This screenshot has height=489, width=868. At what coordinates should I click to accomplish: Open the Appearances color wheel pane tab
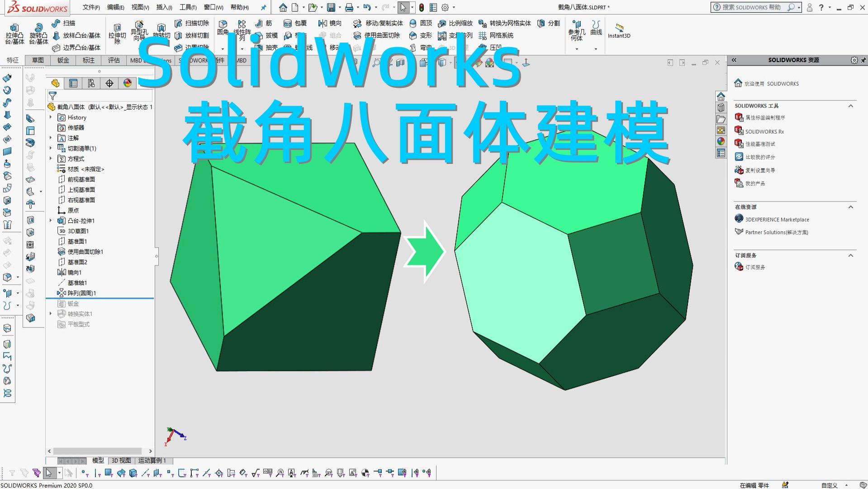point(721,141)
